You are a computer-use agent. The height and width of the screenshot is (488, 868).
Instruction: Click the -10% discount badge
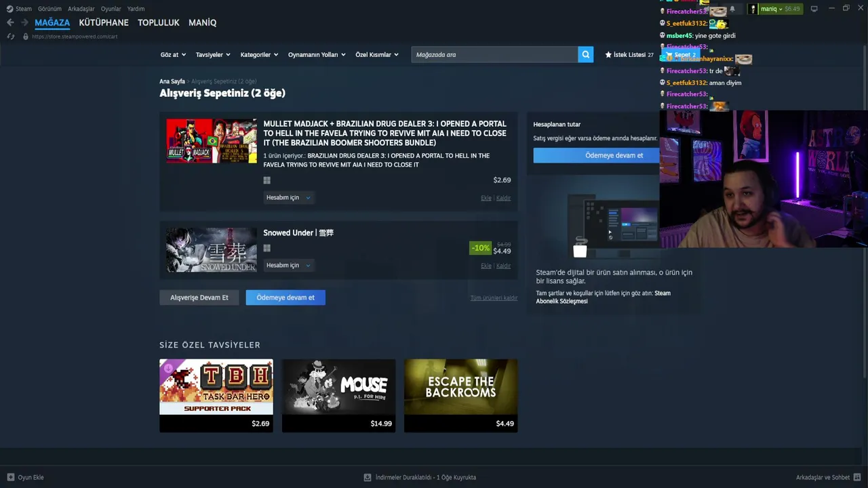[x=480, y=248]
